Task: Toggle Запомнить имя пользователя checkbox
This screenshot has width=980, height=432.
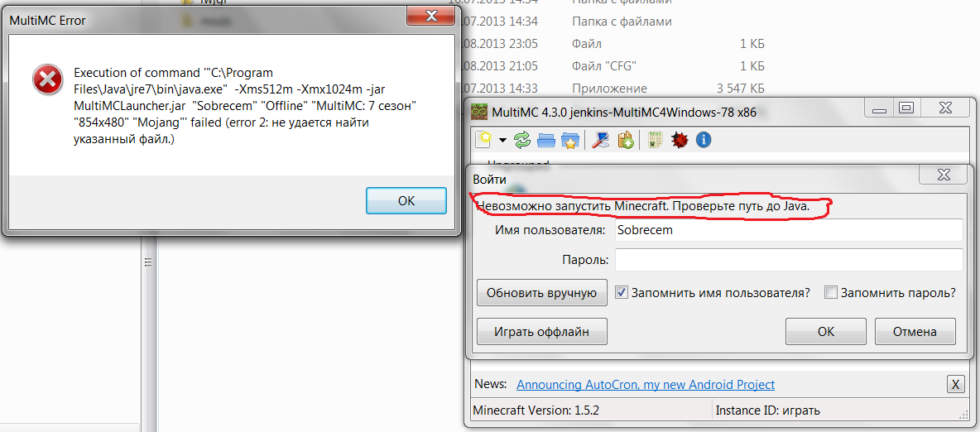Action: (622, 293)
